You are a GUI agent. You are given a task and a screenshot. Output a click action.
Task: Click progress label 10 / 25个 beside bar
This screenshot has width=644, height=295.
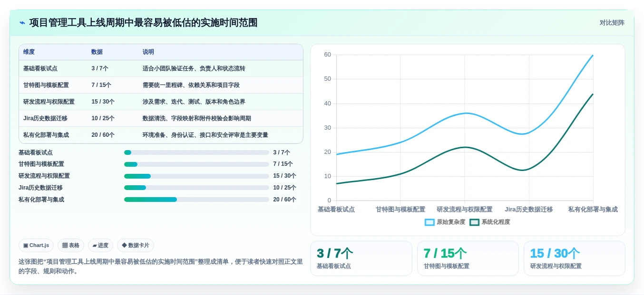coord(284,188)
